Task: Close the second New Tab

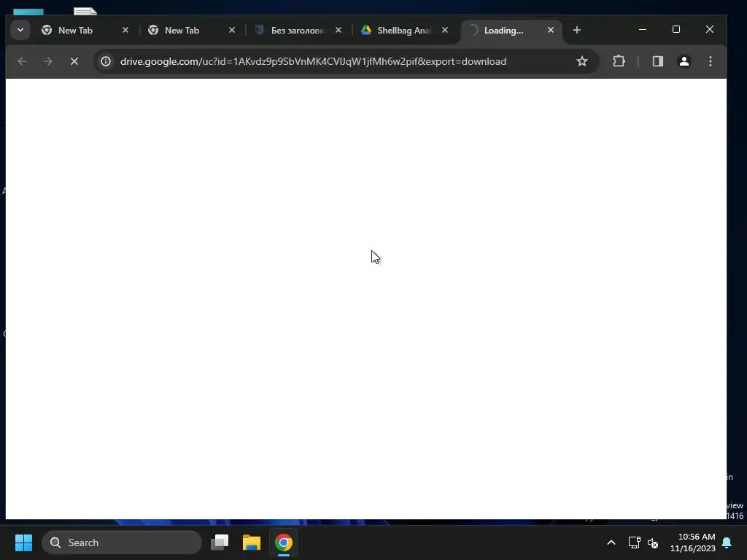Action: [232, 30]
